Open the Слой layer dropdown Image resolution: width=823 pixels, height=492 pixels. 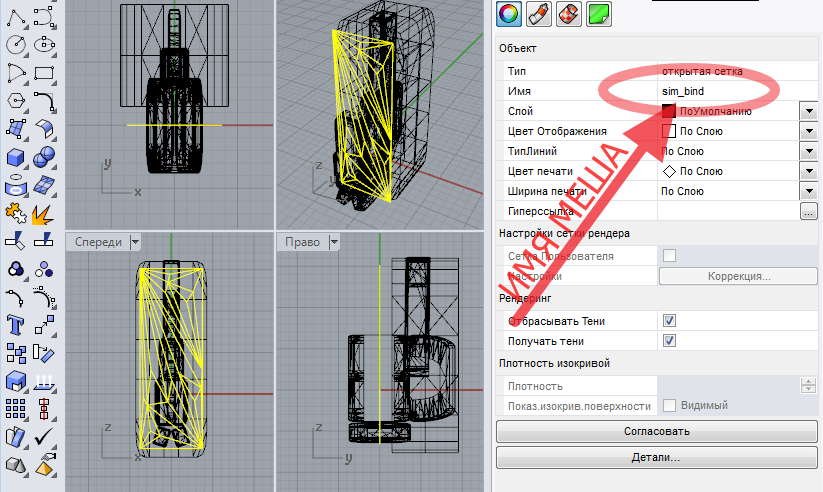pyautogui.click(x=808, y=111)
